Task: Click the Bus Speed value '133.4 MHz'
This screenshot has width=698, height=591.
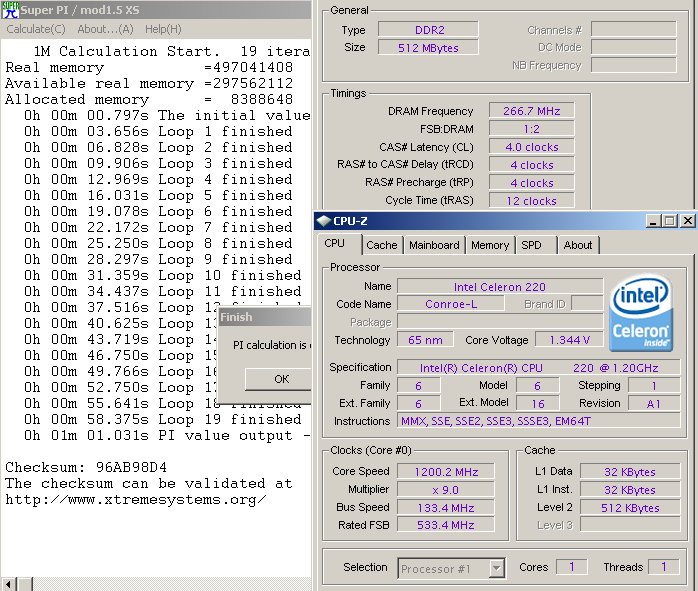Action: 446,508
